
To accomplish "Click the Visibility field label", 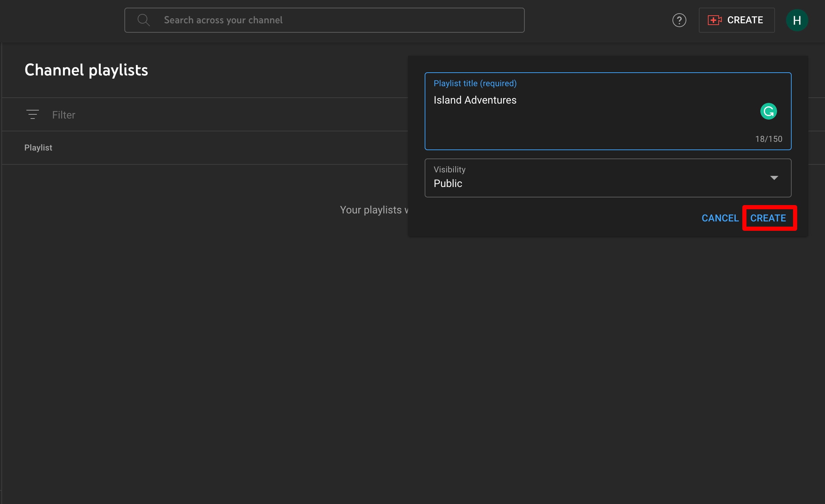I will point(449,170).
